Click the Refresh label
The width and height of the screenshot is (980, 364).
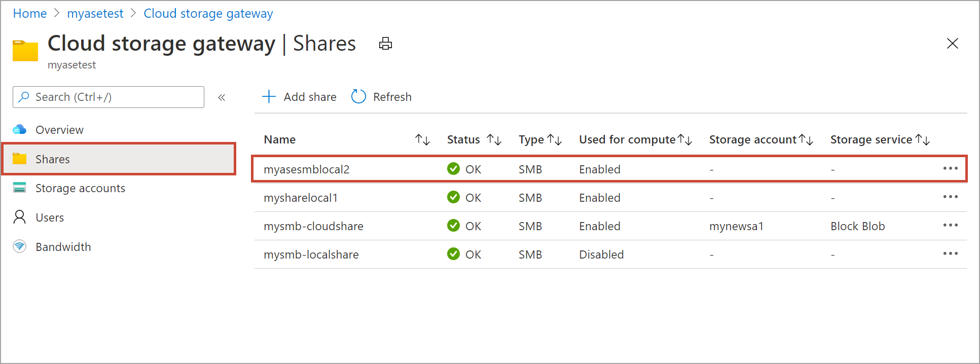click(392, 97)
